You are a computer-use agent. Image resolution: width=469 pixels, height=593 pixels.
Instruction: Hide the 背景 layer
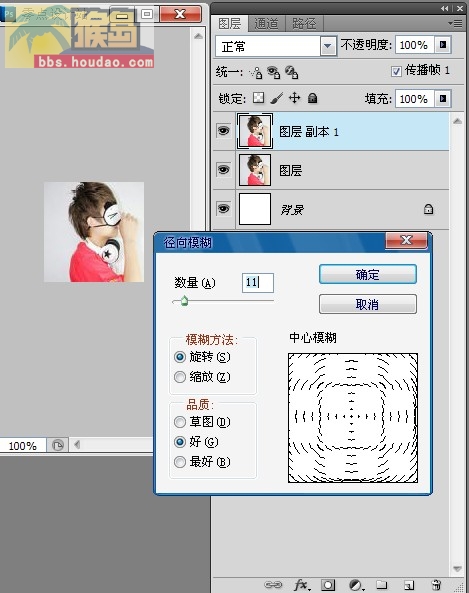[223, 208]
